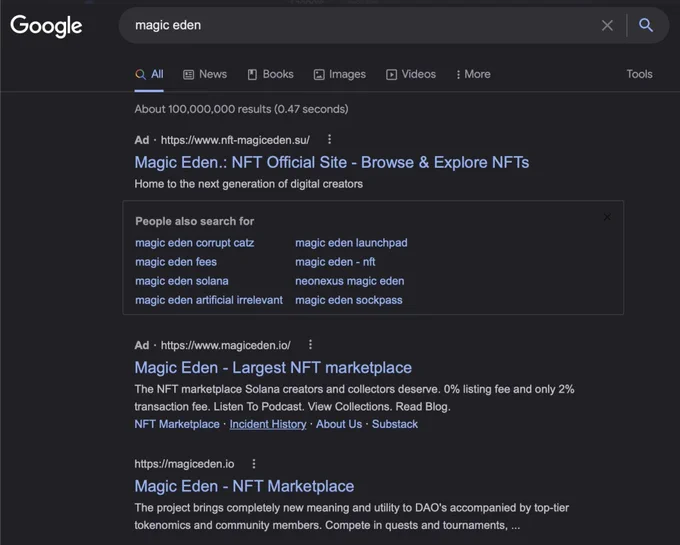This screenshot has width=680, height=545.
Task: Switch to the Books tab
Action: click(271, 74)
